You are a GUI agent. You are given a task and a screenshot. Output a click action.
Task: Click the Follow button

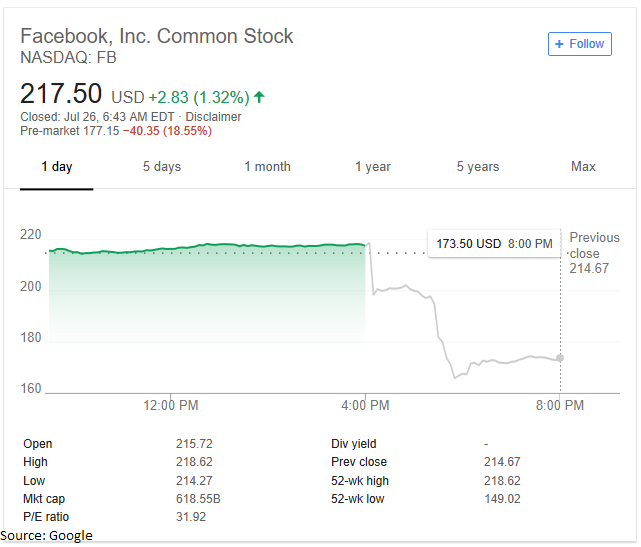point(579,44)
